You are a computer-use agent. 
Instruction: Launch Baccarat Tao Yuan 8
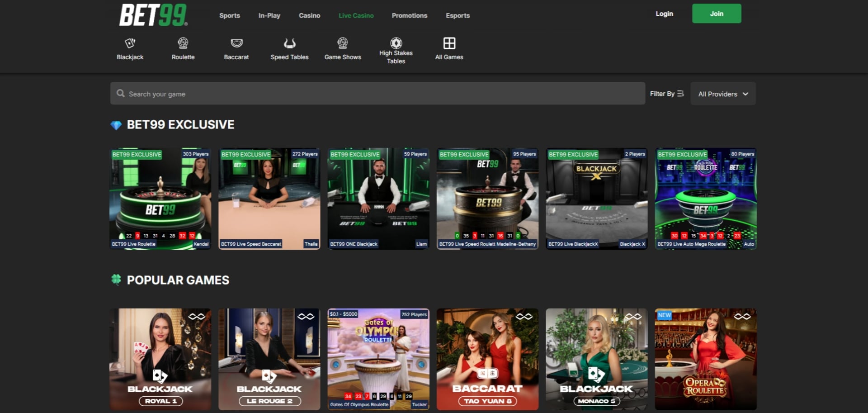(x=487, y=360)
